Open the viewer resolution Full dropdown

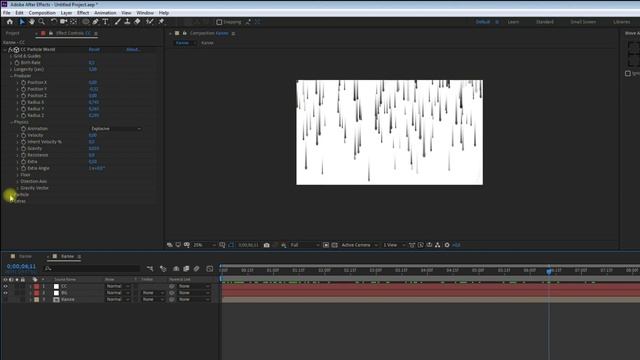coord(304,245)
